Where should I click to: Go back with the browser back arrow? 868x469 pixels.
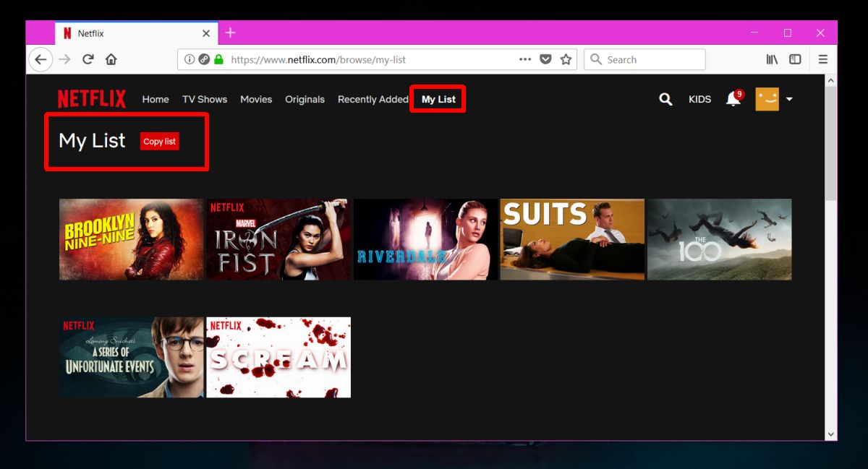pyautogui.click(x=41, y=59)
